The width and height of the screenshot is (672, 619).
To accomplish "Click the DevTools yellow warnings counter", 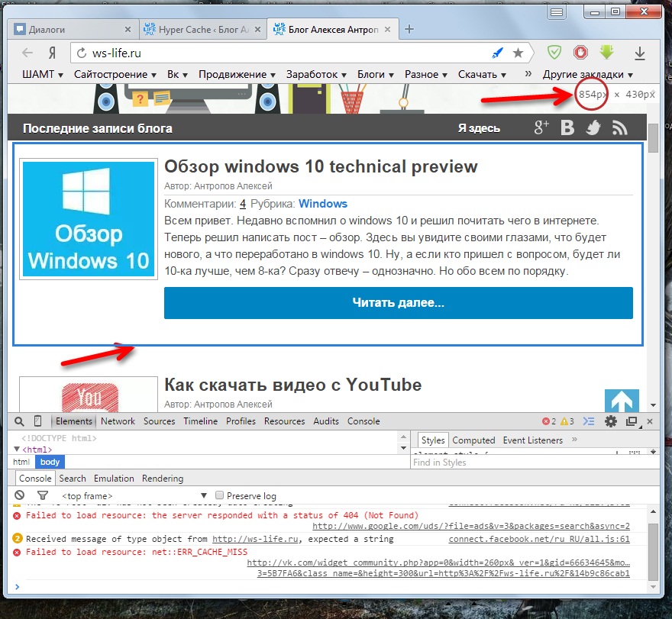I will coord(567,421).
